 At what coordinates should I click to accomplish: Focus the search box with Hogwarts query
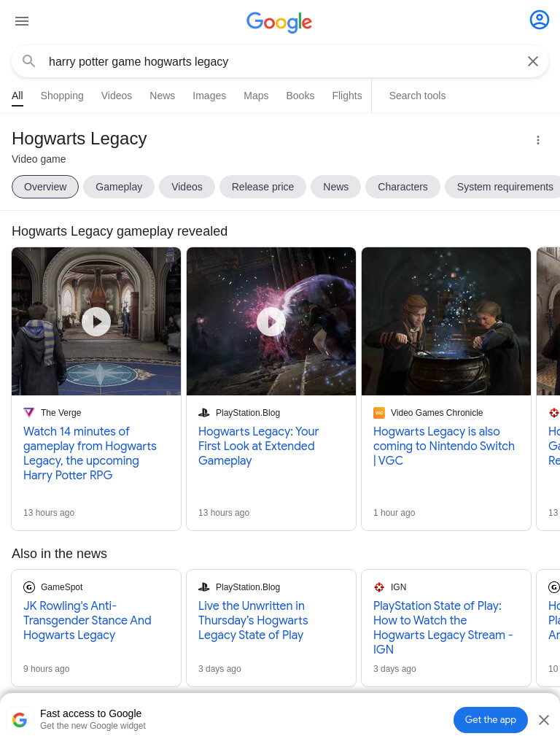pos(280,61)
